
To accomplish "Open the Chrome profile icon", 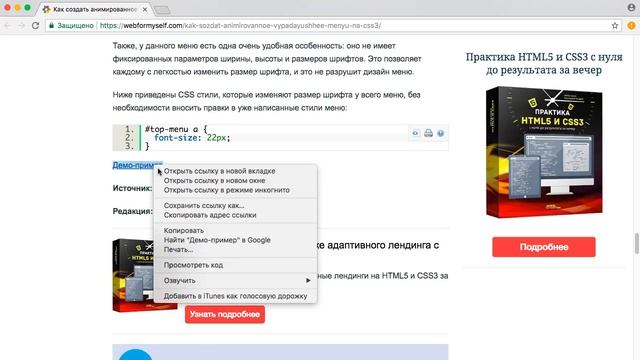I will click(x=631, y=7).
